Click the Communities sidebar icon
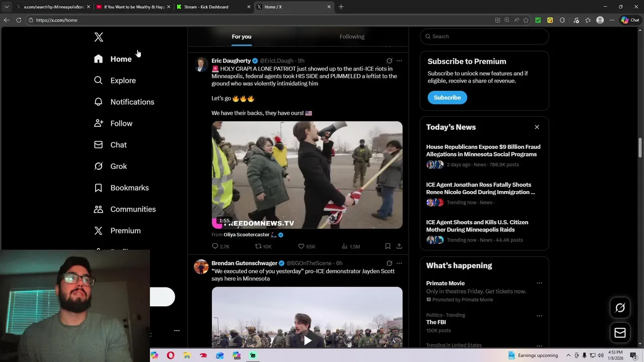The height and width of the screenshot is (362, 644). click(x=99, y=209)
